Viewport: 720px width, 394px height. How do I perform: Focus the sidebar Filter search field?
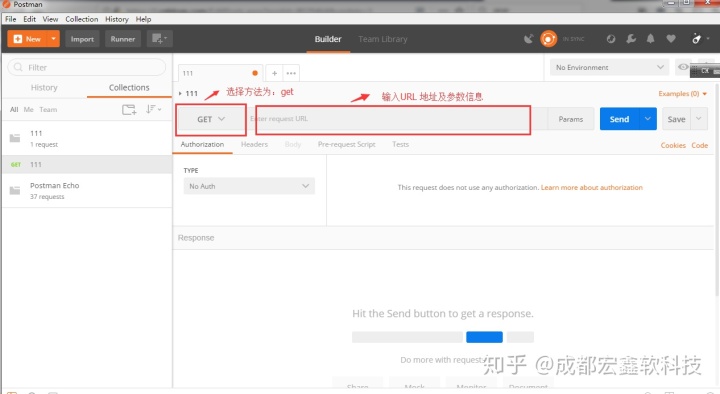click(87, 68)
